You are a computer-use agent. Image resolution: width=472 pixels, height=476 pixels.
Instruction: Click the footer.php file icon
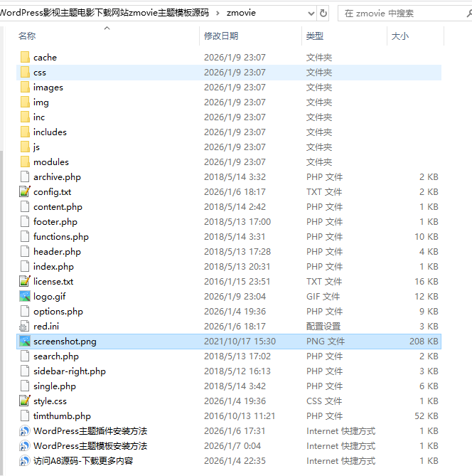[25, 221]
